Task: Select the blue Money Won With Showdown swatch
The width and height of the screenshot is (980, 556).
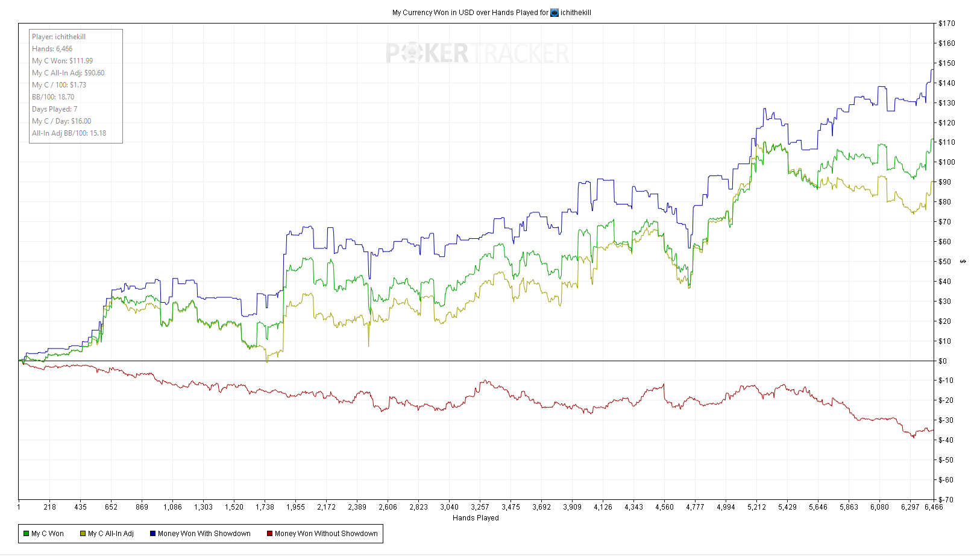Action: tap(153, 534)
